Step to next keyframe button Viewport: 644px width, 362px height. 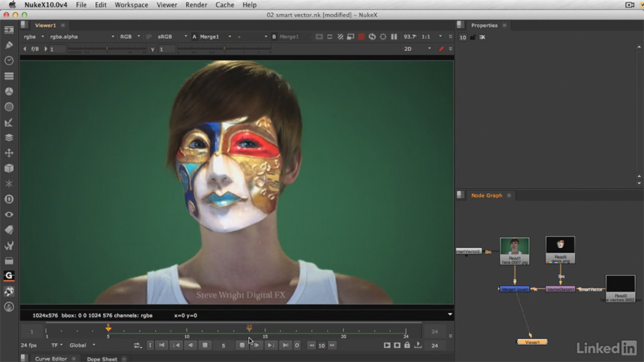click(271, 345)
